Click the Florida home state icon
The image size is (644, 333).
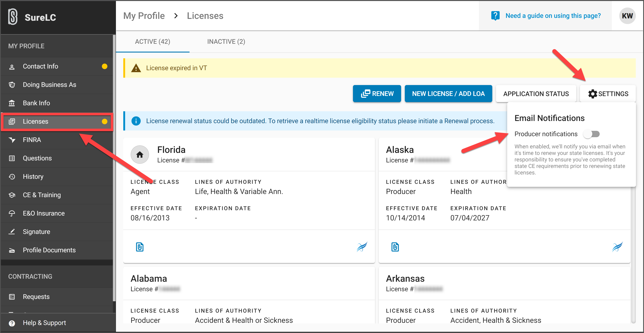140,155
